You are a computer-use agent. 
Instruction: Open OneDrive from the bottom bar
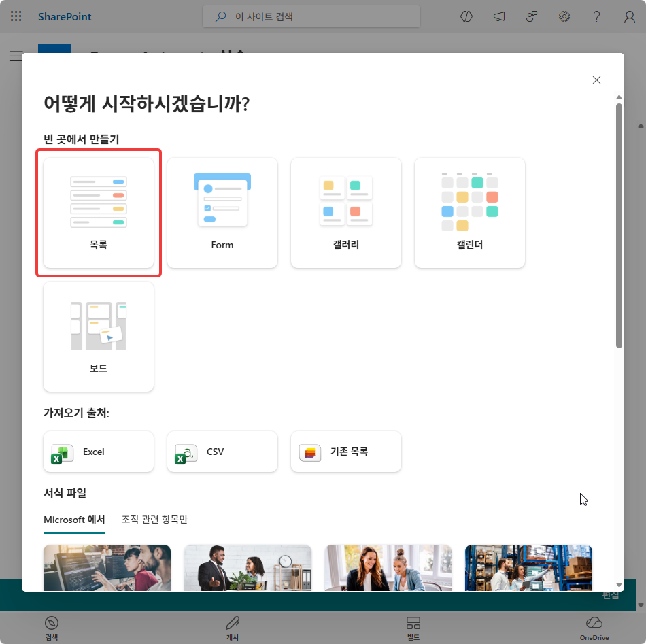(594, 628)
